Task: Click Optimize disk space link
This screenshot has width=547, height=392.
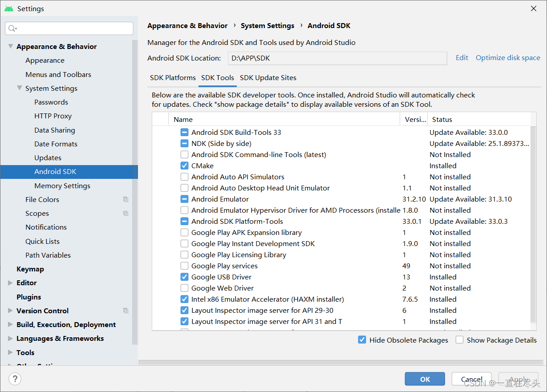Action: tap(508, 57)
